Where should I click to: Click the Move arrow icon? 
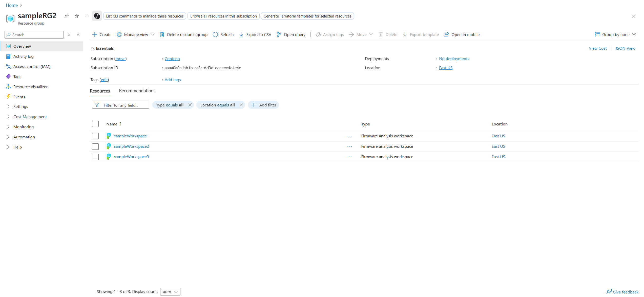351,34
